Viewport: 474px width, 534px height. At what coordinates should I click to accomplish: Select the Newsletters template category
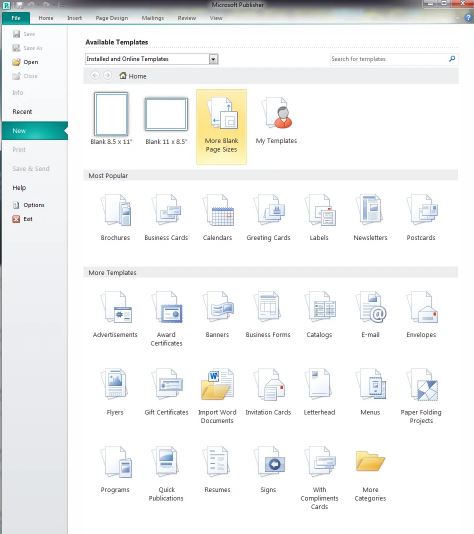pos(370,217)
